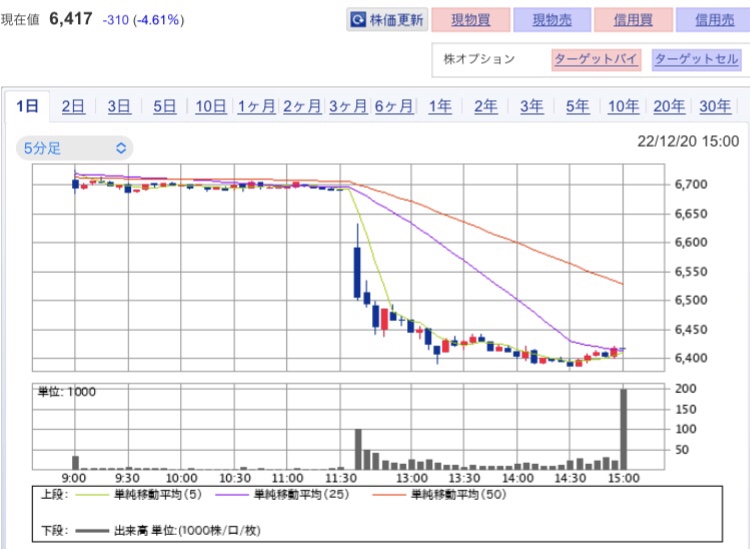Click the timestamp 22/12/20 15:00

tap(688, 142)
